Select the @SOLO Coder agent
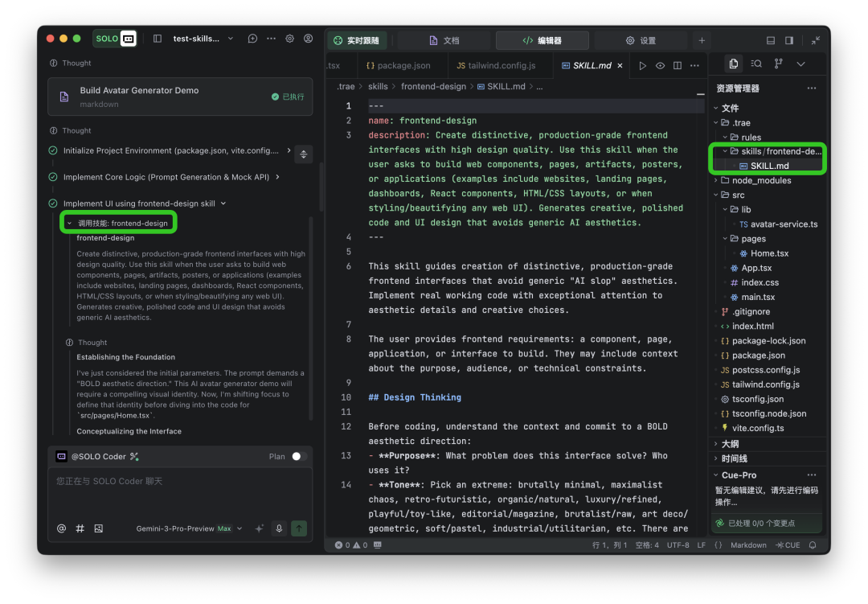Image resolution: width=868 pixels, height=604 pixels. [97, 457]
